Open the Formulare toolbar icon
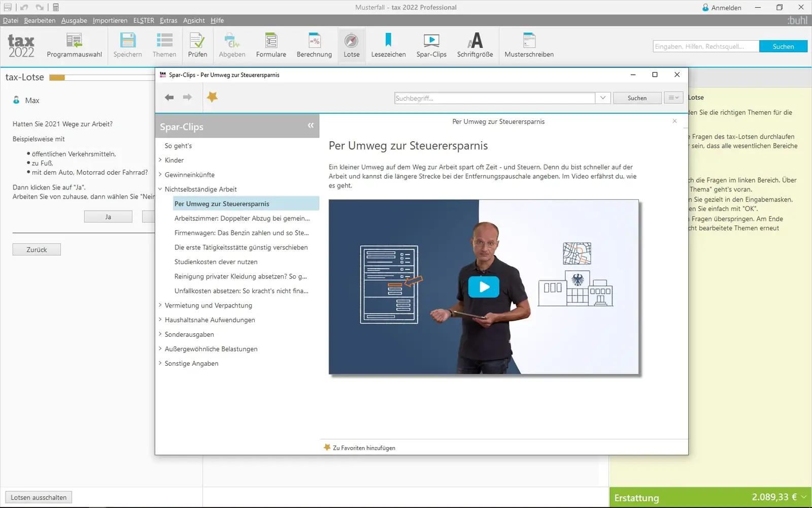This screenshot has height=508, width=812. pyautogui.click(x=271, y=45)
